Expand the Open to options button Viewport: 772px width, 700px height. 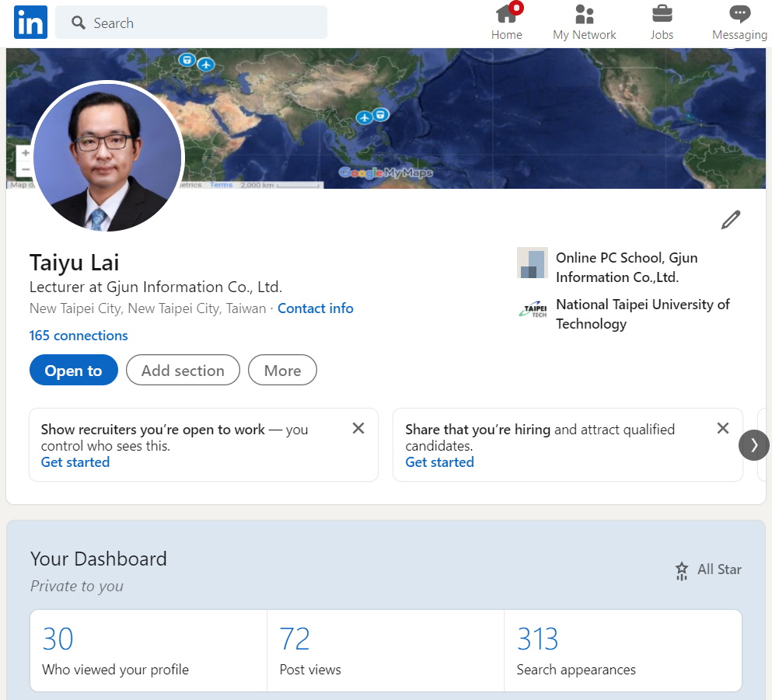pos(73,371)
